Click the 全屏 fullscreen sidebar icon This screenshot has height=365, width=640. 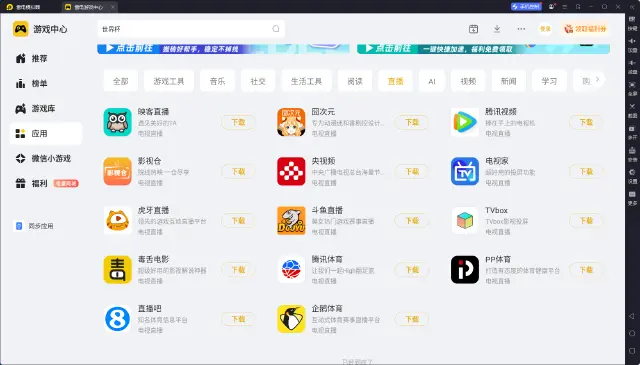pyautogui.click(x=632, y=88)
